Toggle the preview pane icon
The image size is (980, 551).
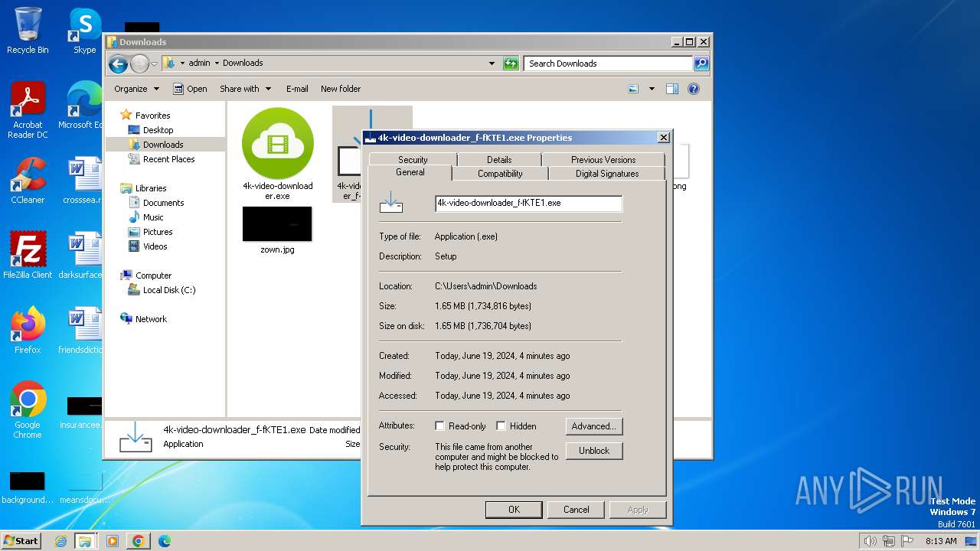671,89
